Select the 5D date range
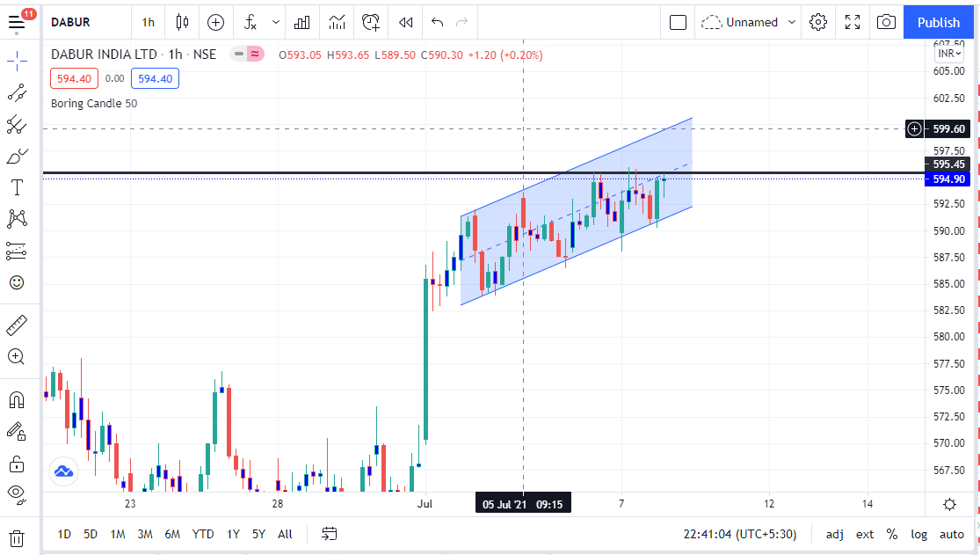Screen dimensions: 980x555 coord(91,534)
